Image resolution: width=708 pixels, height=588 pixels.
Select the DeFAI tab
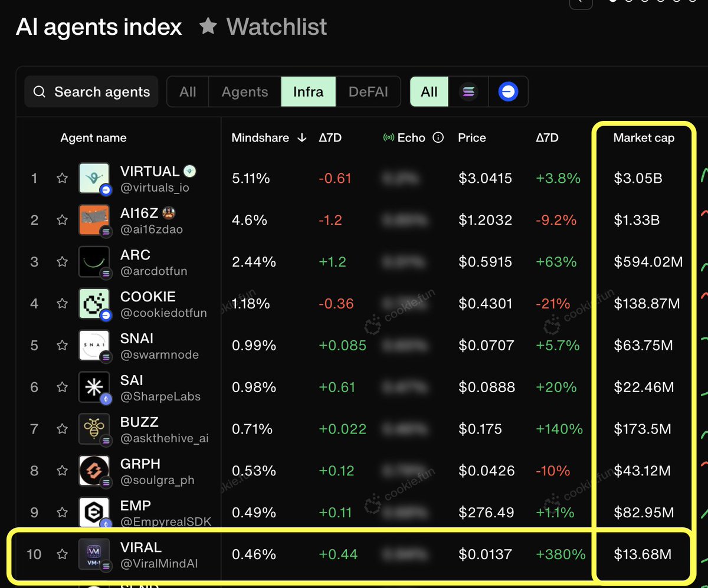pos(368,92)
